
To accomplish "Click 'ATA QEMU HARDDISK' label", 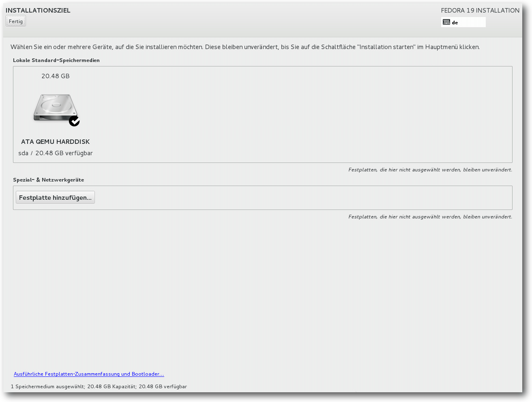I will coord(56,141).
